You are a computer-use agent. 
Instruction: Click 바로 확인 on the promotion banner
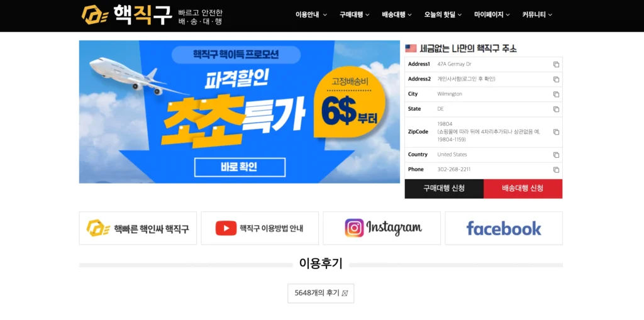[x=240, y=167]
